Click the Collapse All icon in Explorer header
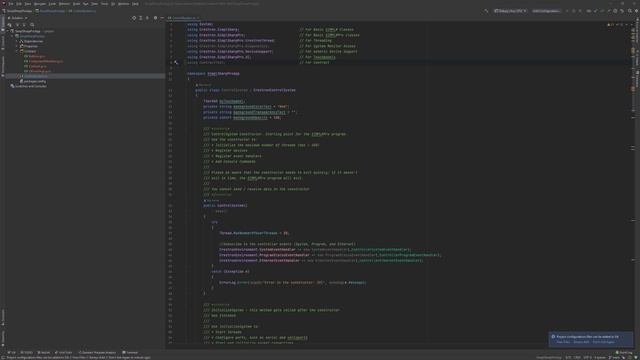 (147, 18)
